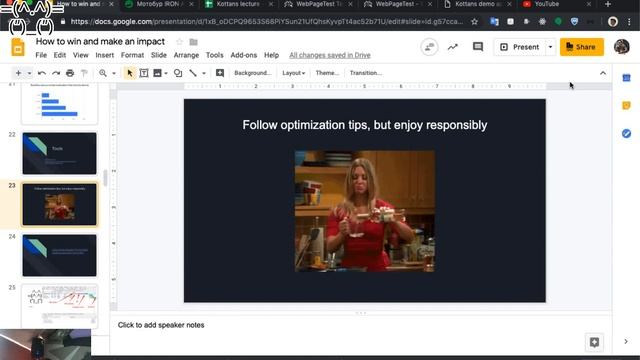Open the Calendar side panel icon
This screenshot has height=360, width=640.
626,78
